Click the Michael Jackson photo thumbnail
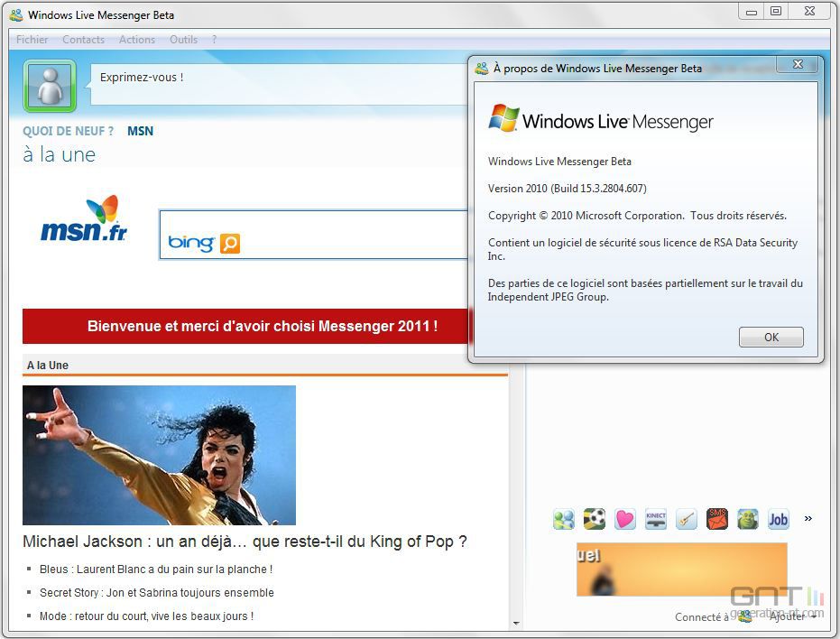Image resolution: width=840 pixels, height=639 pixels. (159, 455)
